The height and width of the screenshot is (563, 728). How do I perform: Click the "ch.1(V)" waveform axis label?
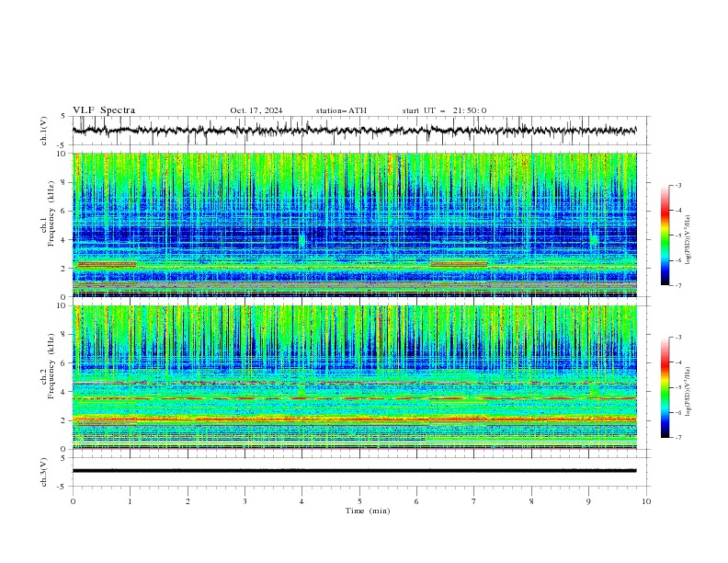click(x=44, y=131)
